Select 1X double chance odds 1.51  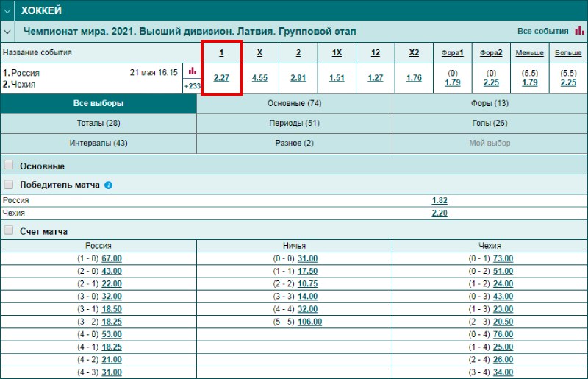(337, 78)
